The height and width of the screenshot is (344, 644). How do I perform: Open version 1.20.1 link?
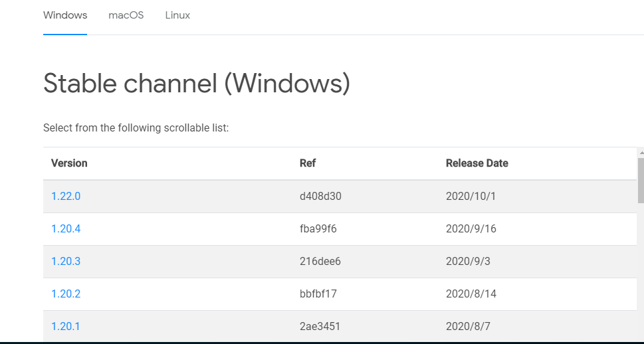[x=66, y=326]
